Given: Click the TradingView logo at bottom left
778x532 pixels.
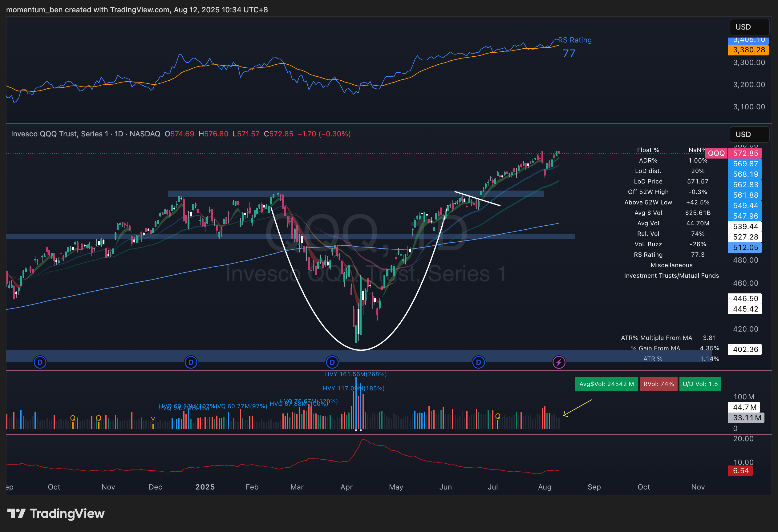Looking at the screenshot, I should point(56,513).
